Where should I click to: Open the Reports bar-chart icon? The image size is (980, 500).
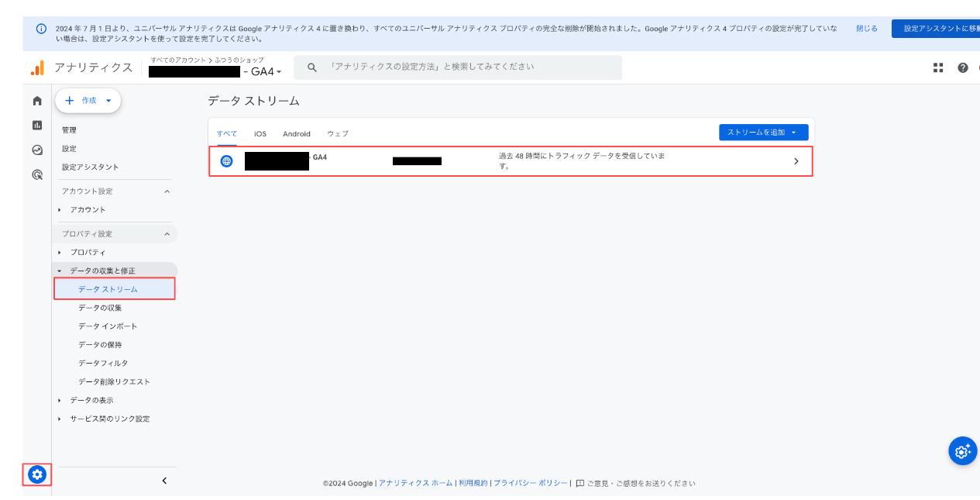[37, 125]
